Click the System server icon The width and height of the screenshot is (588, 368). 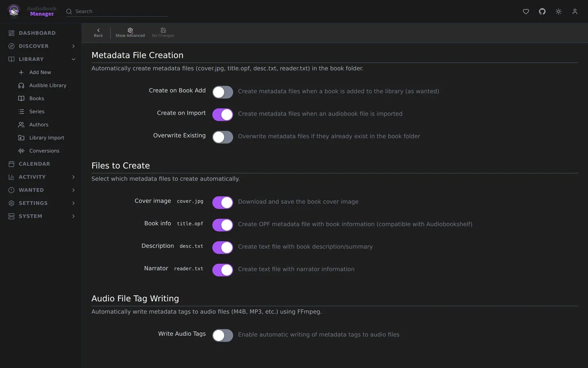click(x=11, y=216)
